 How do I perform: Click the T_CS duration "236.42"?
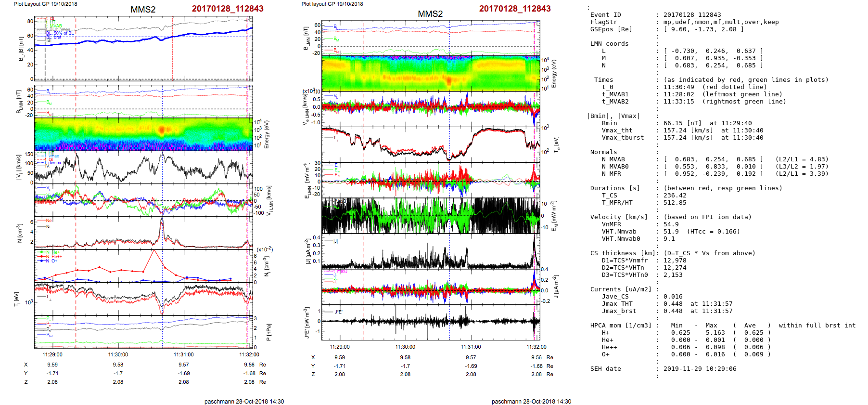click(675, 196)
